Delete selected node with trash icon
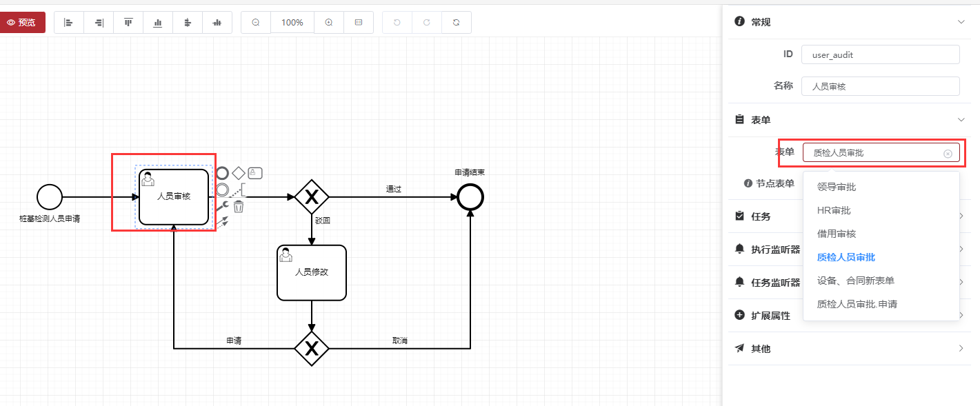Image resolution: width=980 pixels, height=406 pixels. (x=239, y=206)
